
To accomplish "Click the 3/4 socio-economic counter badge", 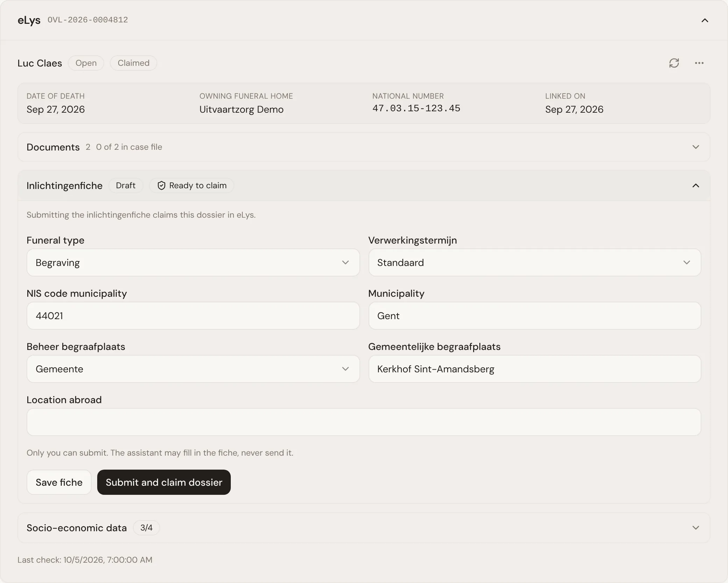I will pos(146,528).
